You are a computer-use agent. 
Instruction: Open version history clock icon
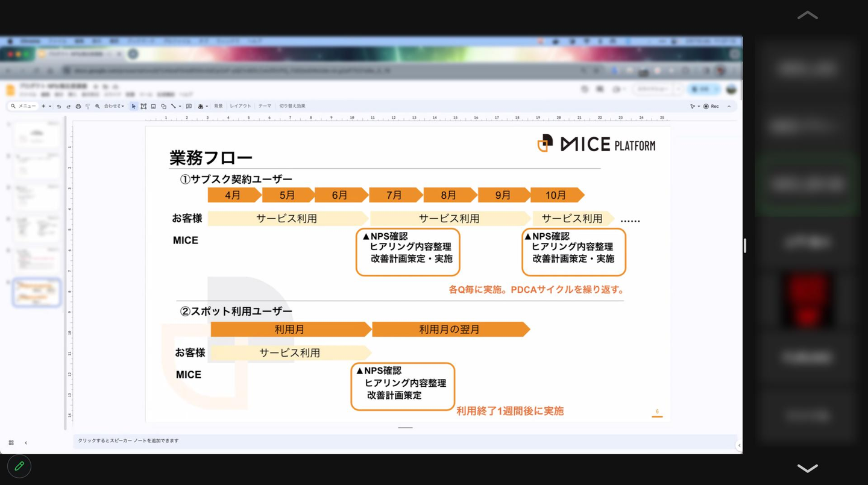point(585,89)
